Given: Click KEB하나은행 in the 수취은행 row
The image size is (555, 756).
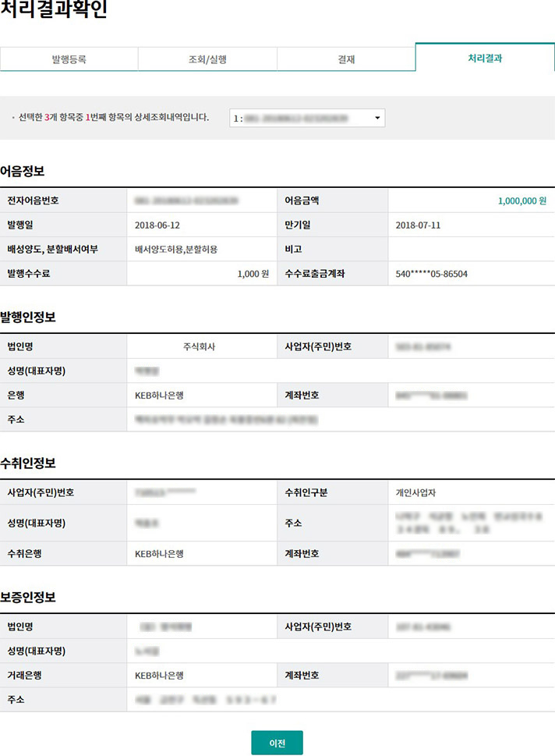Looking at the screenshot, I should point(160,554).
